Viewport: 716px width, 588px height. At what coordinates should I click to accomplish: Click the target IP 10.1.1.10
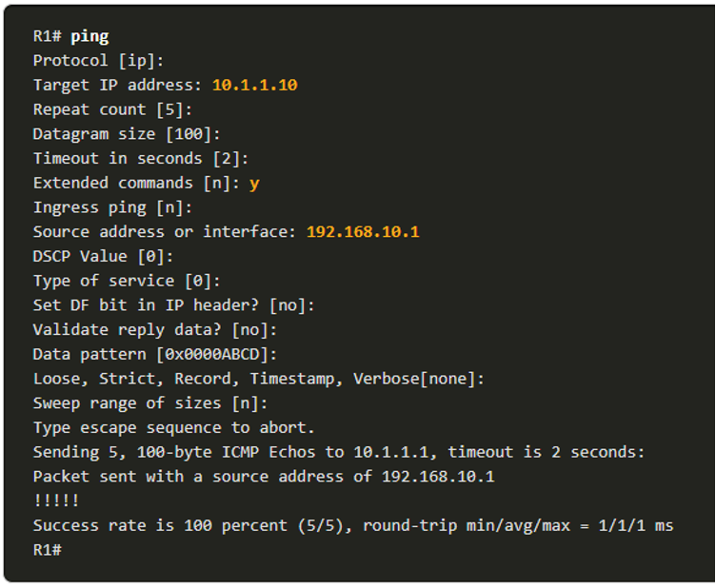tap(254, 86)
